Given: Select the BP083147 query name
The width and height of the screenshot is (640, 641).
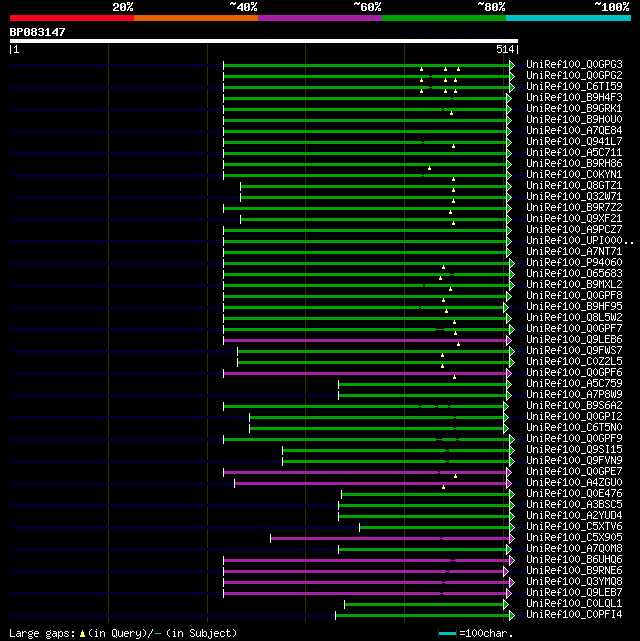Looking at the screenshot, I should pos(37,32).
